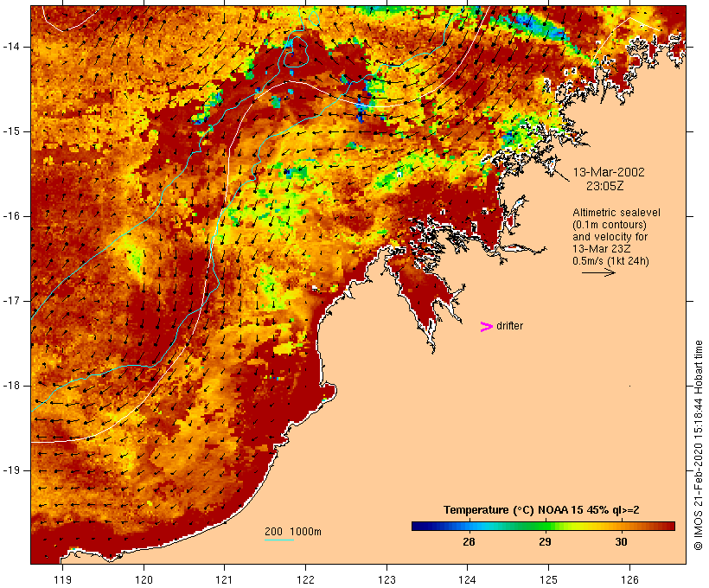Click the text '(0.1m contours)'
The height and width of the screenshot is (588, 709).
(610, 225)
